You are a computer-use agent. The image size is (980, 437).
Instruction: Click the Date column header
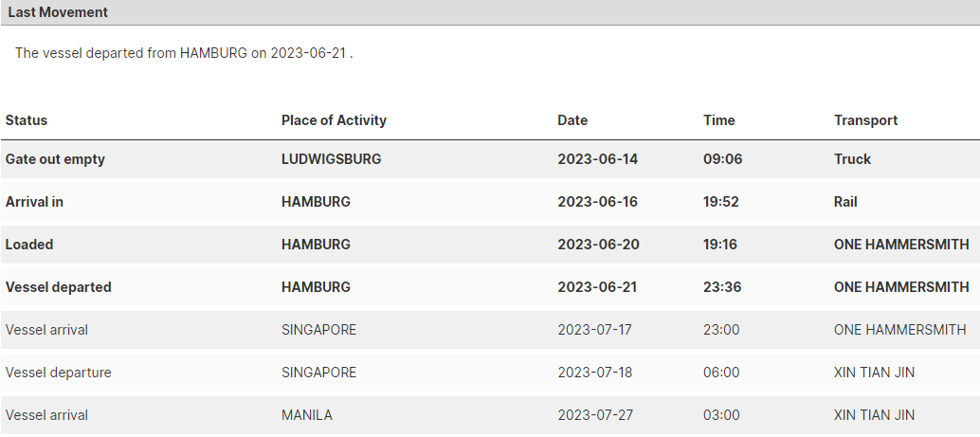coord(572,120)
